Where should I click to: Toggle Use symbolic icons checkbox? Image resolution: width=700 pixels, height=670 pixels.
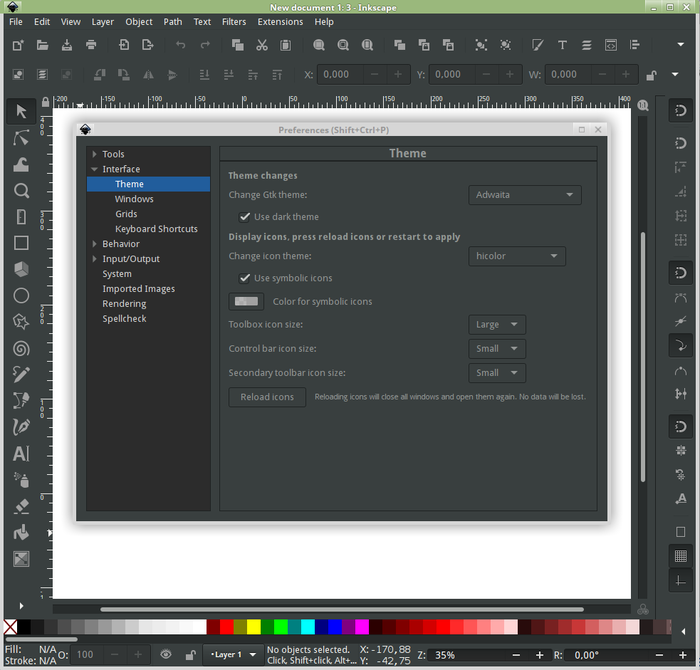(244, 278)
